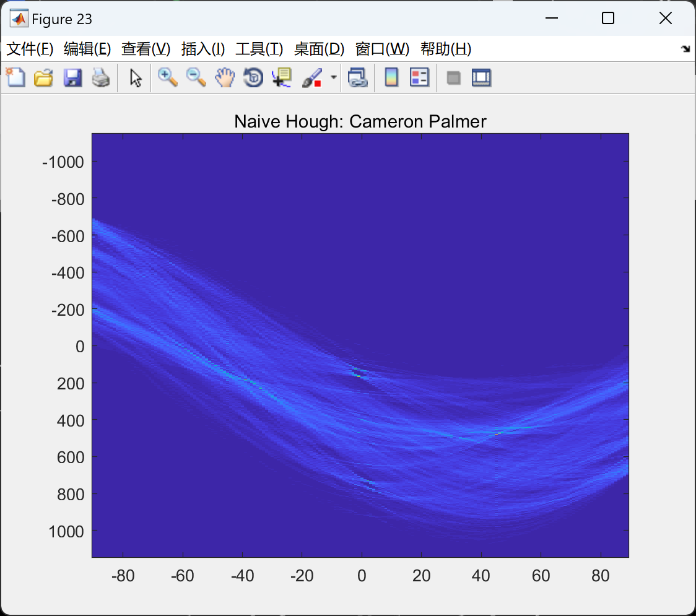Insert a legend into the figure
Screen dimensions: 696x616
coord(419,77)
